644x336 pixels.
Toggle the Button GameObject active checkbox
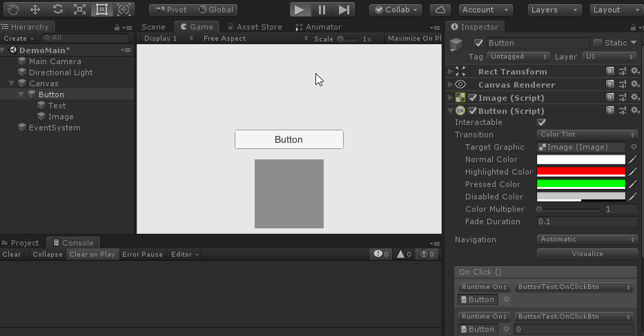coord(478,43)
